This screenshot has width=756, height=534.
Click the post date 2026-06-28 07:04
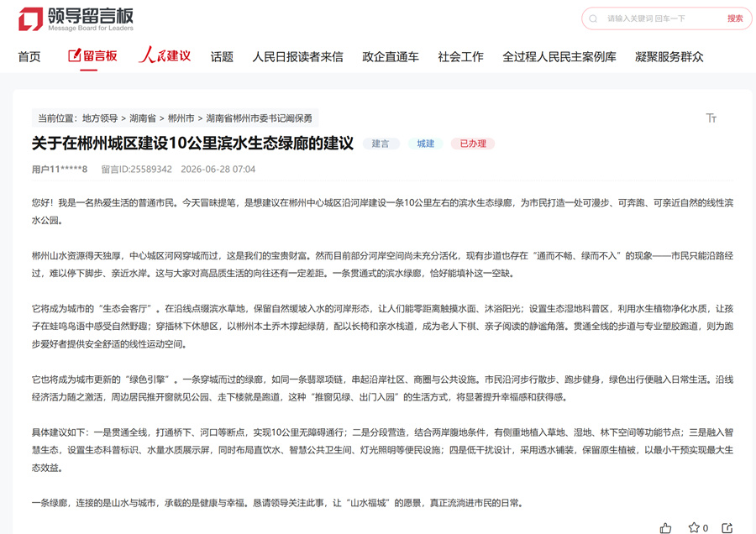pyautogui.click(x=218, y=169)
